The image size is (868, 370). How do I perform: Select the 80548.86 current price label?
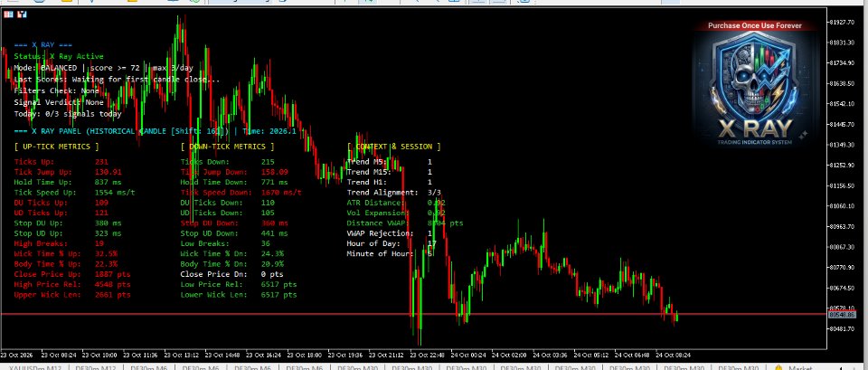point(842,315)
